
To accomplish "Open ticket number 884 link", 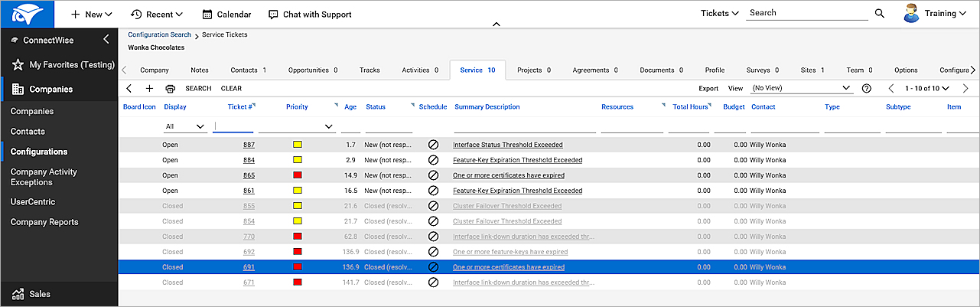I will (x=249, y=160).
